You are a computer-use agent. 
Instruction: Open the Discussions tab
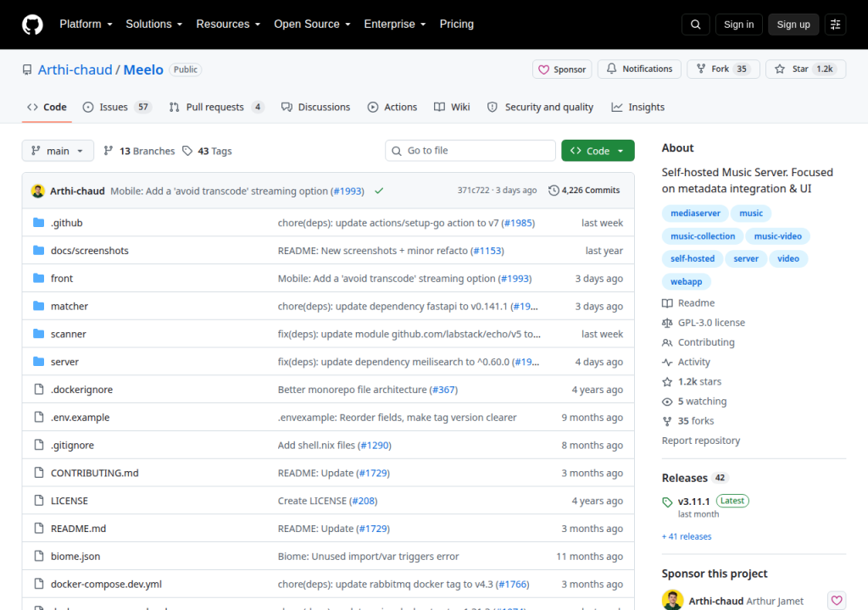316,107
